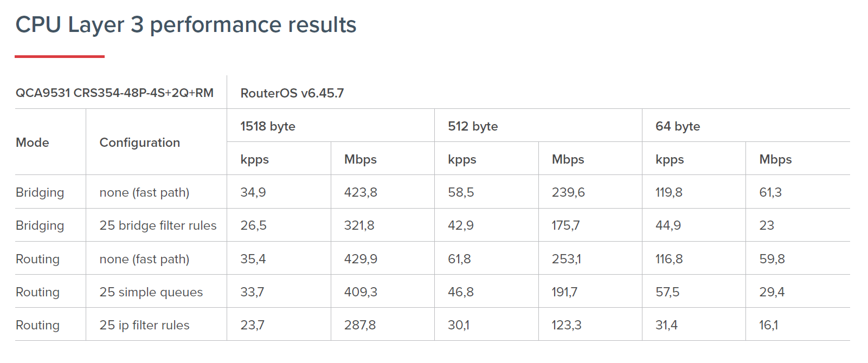
Task: Click the "25 ip filter rules" configuration cell
Action: [144, 325]
